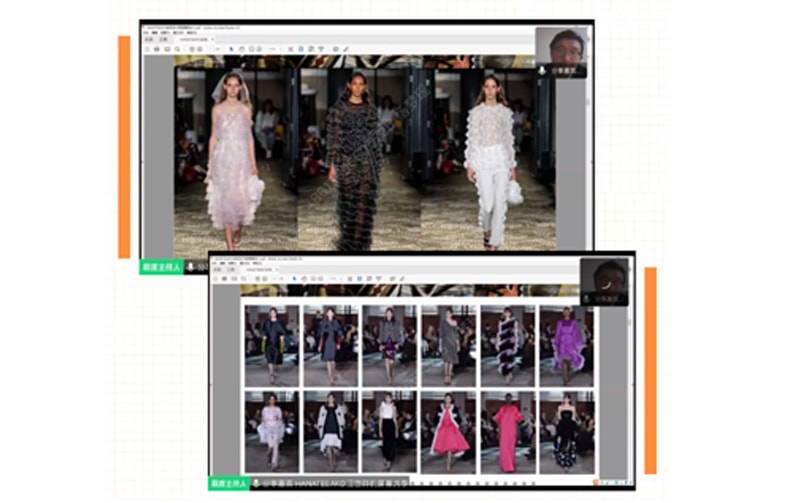Open first menu bar item in upper window
Screen dimensions: 810x503
click(x=147, y=33)
